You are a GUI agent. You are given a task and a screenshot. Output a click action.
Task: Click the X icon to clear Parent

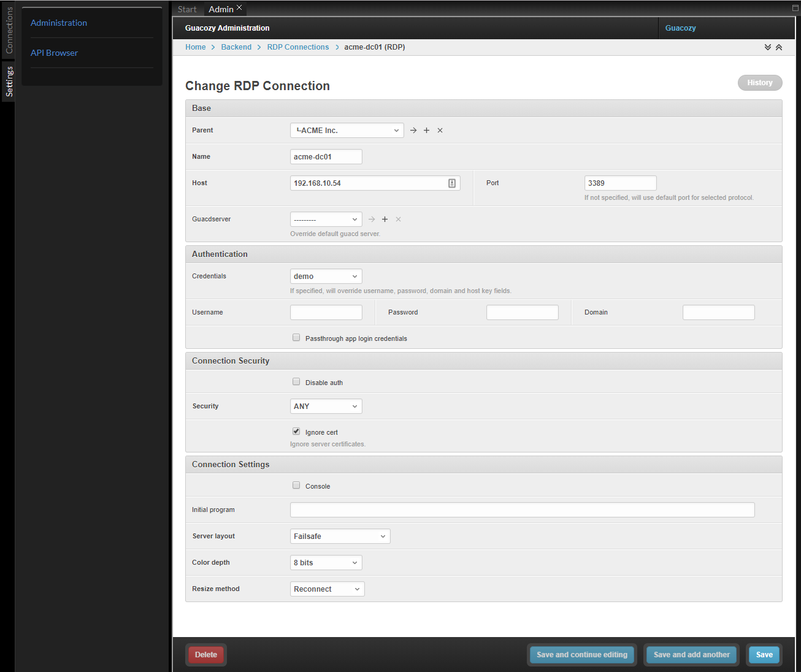(x=440, y=131)
